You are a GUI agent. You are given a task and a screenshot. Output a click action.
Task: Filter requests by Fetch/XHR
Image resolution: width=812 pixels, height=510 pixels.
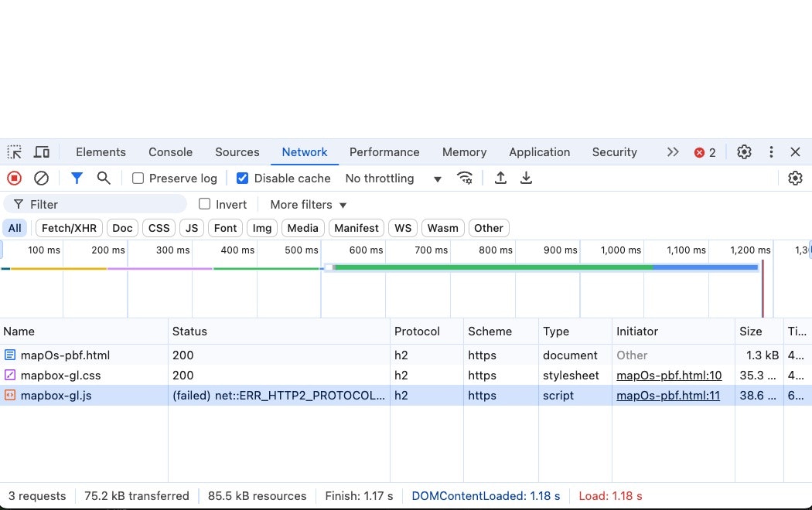(x=69, y=228)
